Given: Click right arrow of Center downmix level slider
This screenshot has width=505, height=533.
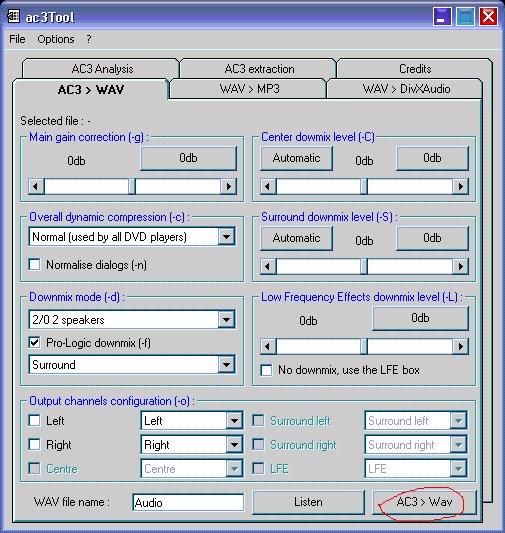Looking at the screenshot, I should (460, 186).
